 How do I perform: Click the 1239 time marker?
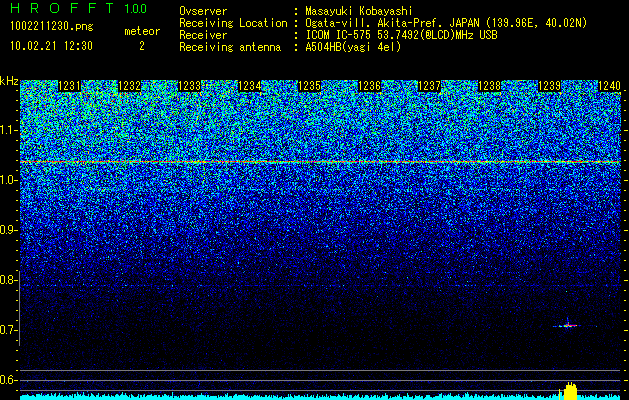point(549,86)
